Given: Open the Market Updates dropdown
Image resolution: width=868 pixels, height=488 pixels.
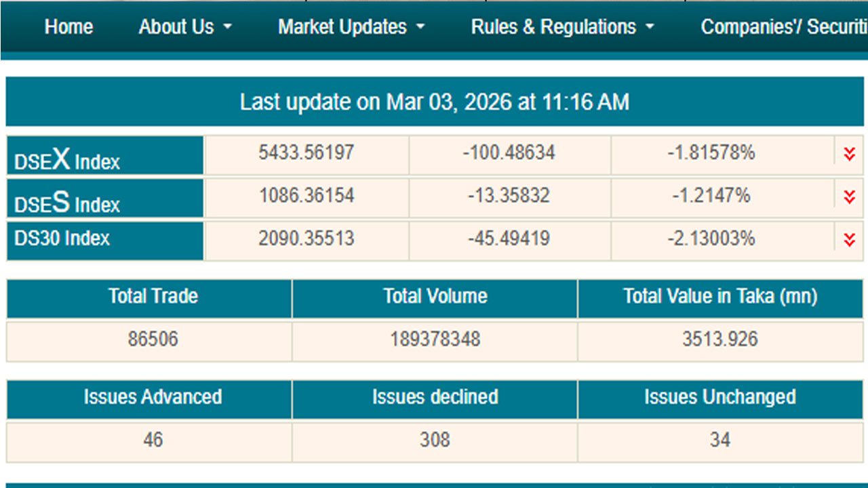Looking at the screenshot, I should (x=351, y=27).
